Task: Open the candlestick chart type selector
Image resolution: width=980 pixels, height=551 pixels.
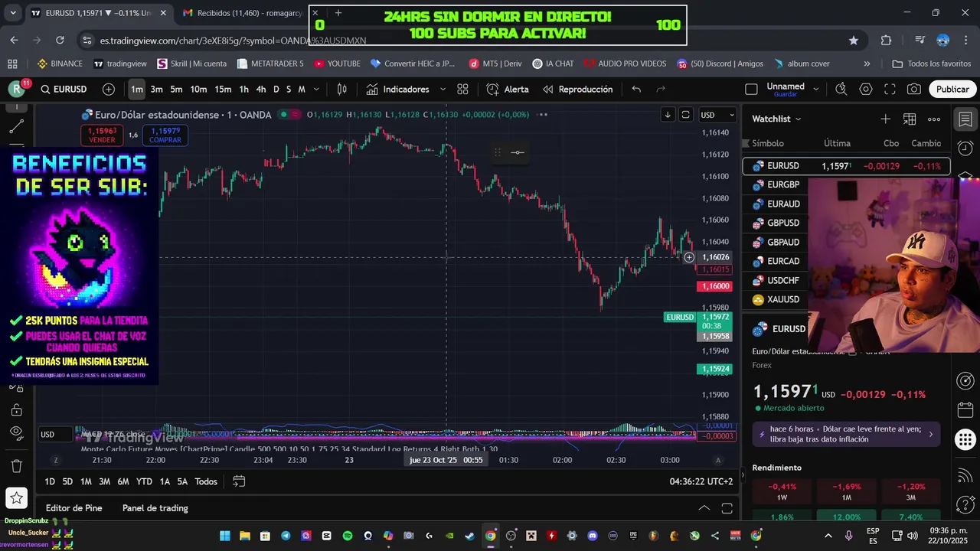Action: pyautogui.click(x=342, y=90)
